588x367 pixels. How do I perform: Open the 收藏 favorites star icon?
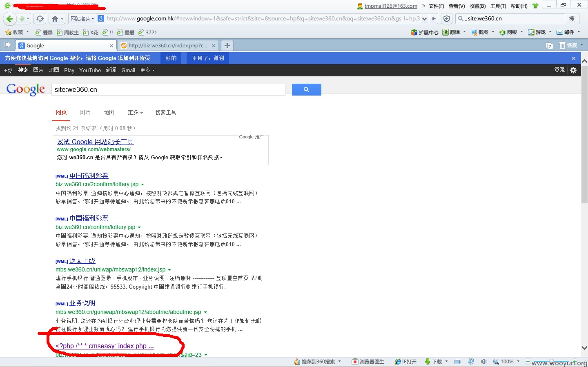[x=8, y=32]
